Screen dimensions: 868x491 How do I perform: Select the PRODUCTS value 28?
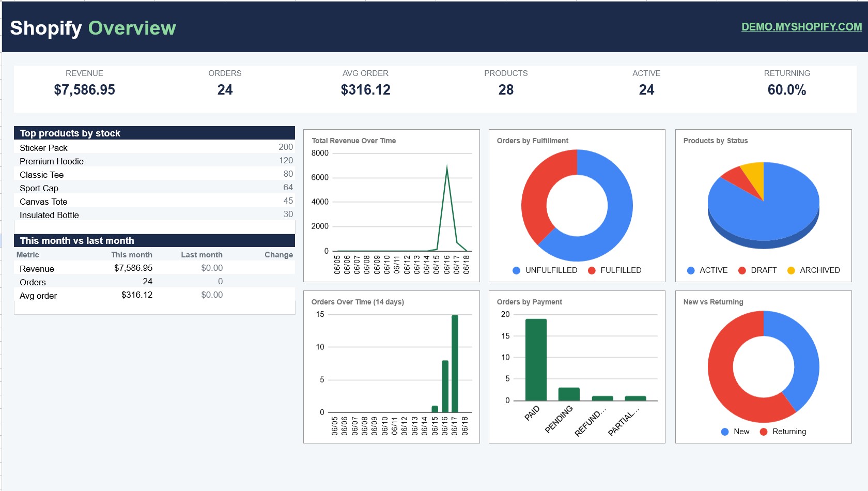506,90
